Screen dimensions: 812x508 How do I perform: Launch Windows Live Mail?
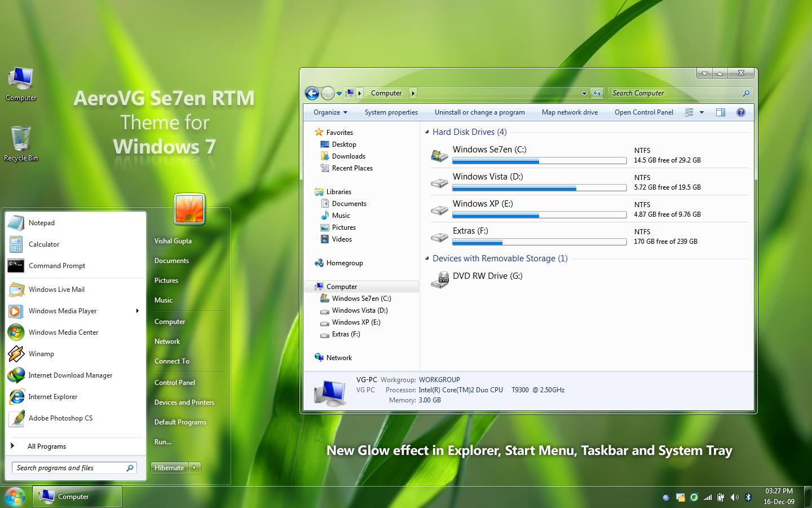point(56,290)
